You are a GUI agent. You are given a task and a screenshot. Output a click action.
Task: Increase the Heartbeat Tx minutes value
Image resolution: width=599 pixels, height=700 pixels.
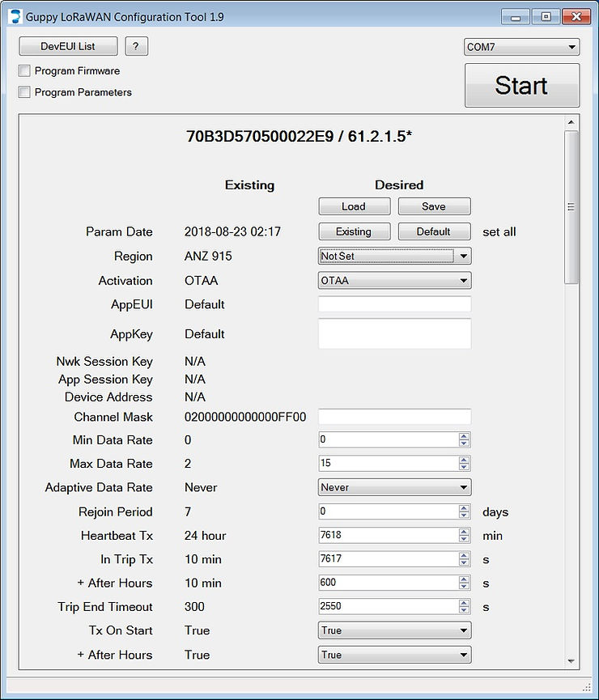pos(464,532)
